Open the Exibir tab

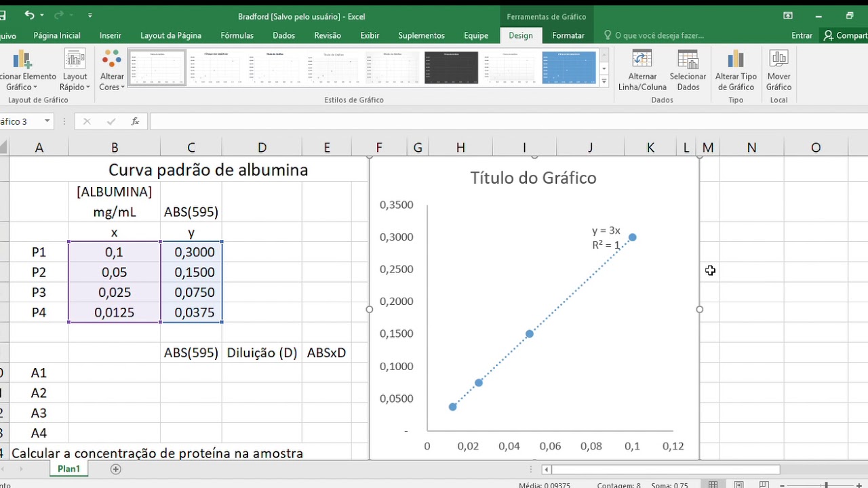click(370, 35)
